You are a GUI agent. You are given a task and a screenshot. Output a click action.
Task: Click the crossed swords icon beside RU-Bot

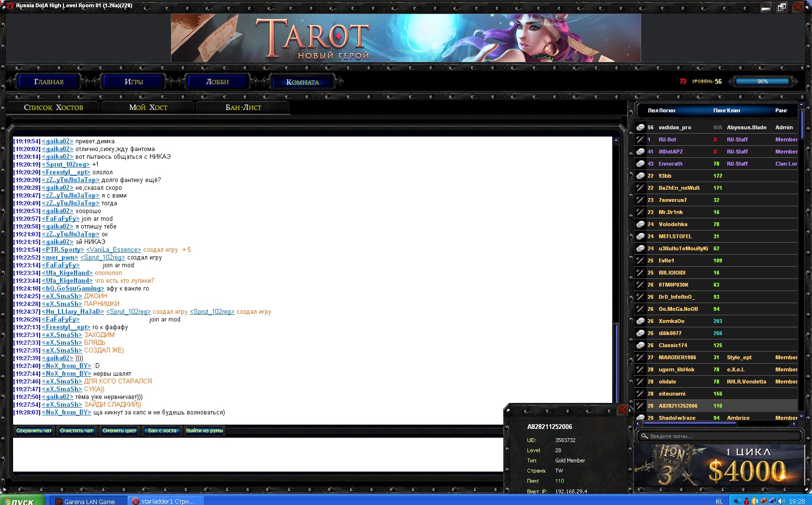pos(640,139)
